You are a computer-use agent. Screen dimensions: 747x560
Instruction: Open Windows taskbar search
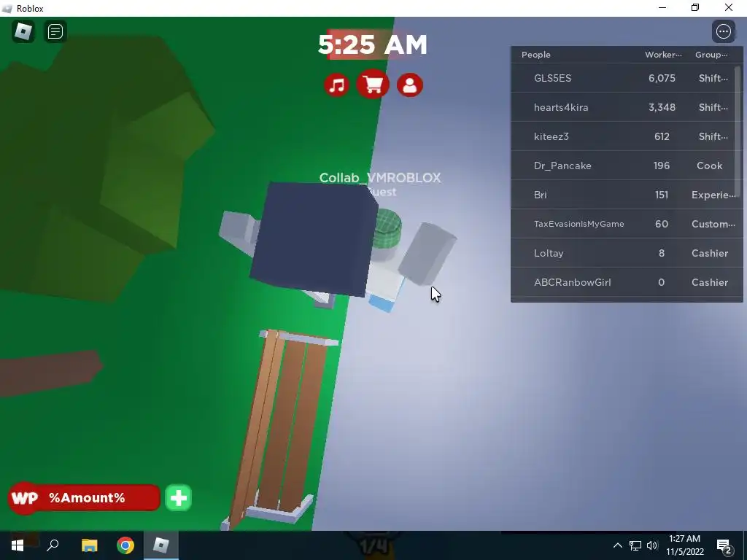(53, 545)
